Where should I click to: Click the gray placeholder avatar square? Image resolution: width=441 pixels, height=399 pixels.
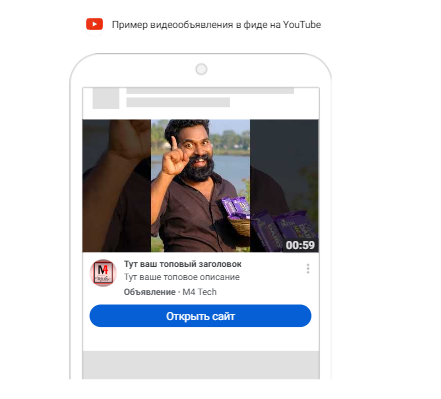pyautogui.click(x=106, y=98)
